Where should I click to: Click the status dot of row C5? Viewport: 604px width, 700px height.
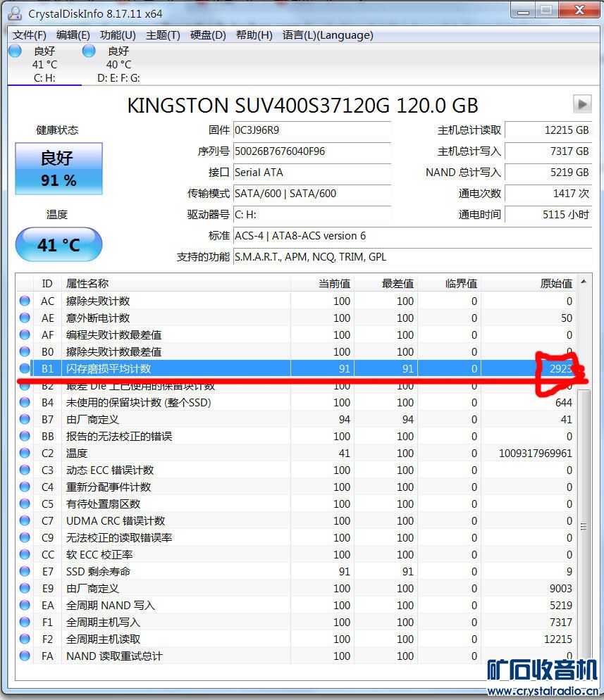tap(25, 504)
